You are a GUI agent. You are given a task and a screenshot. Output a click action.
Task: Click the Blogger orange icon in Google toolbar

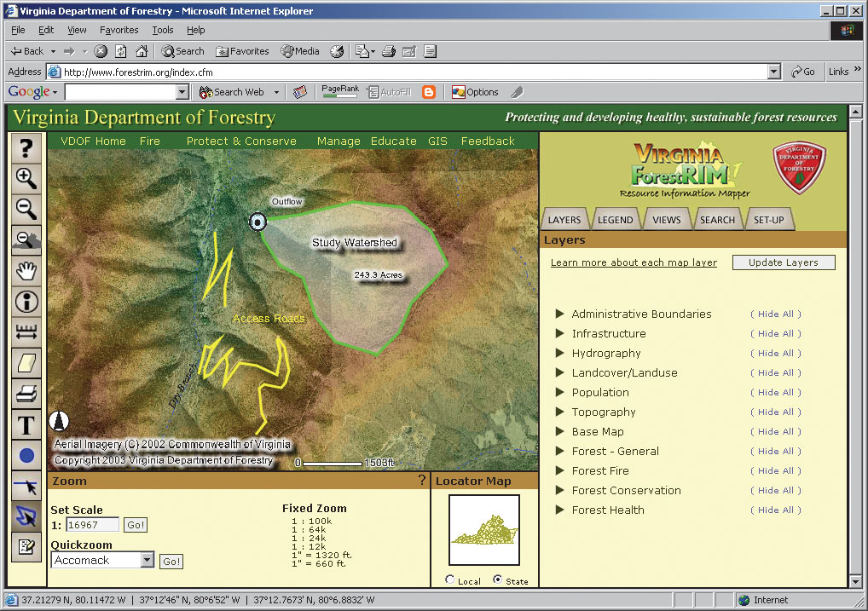(429, 92)
